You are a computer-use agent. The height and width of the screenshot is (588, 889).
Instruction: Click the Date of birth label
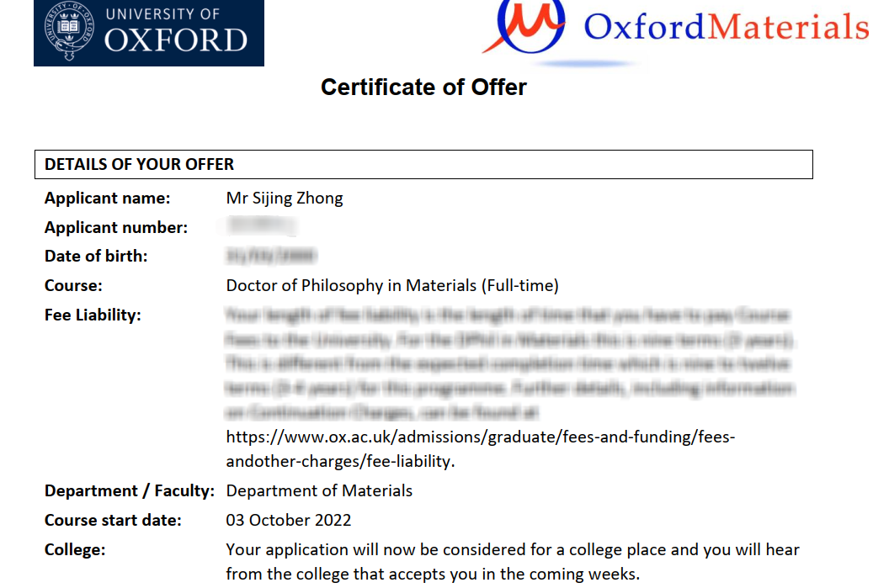coord(96,257)
